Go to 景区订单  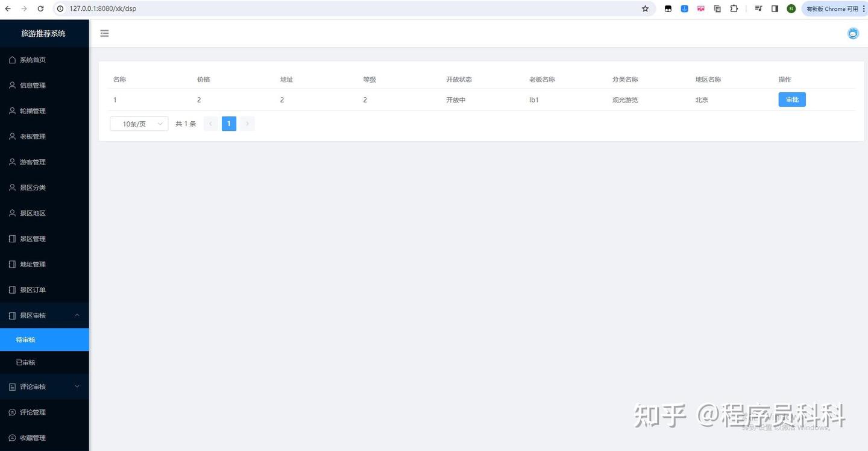[45, 290]
